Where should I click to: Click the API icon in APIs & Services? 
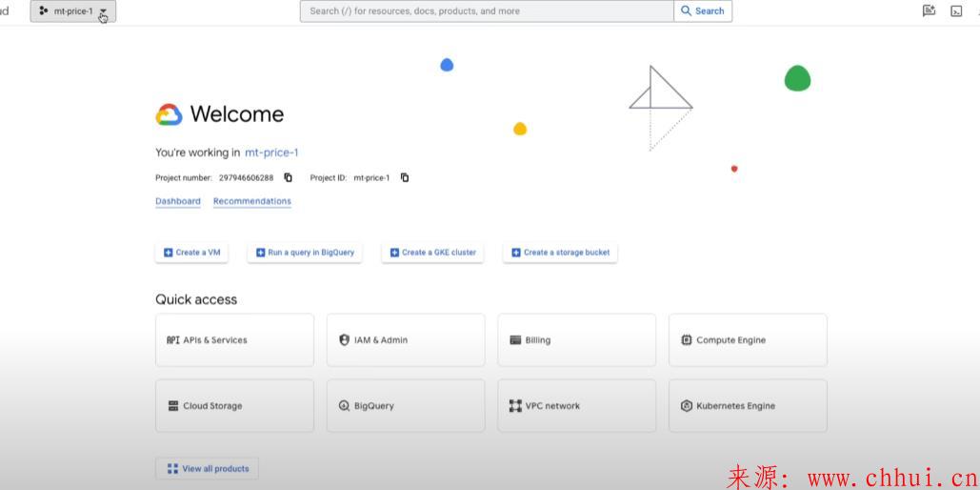tap(172, 339)
